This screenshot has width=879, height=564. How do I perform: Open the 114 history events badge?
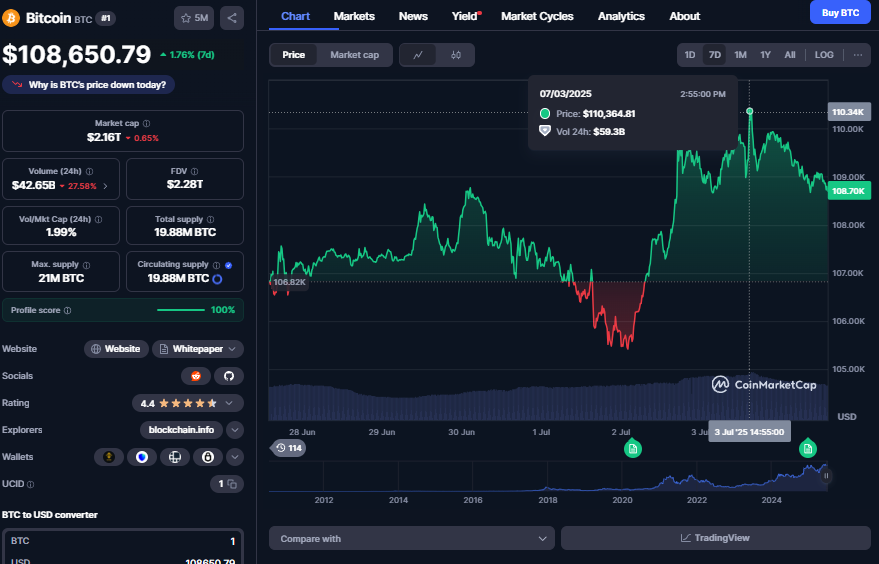coord(288,448)
